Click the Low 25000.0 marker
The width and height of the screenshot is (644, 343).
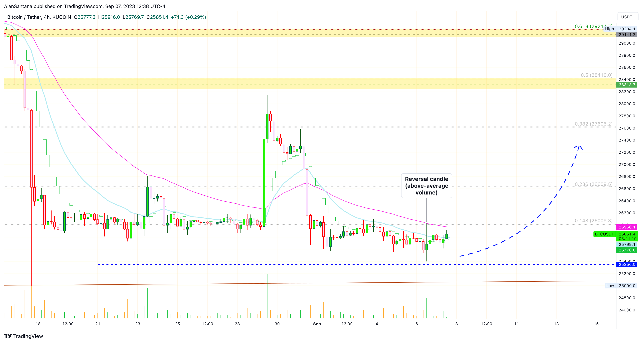[x=621, y=286]
